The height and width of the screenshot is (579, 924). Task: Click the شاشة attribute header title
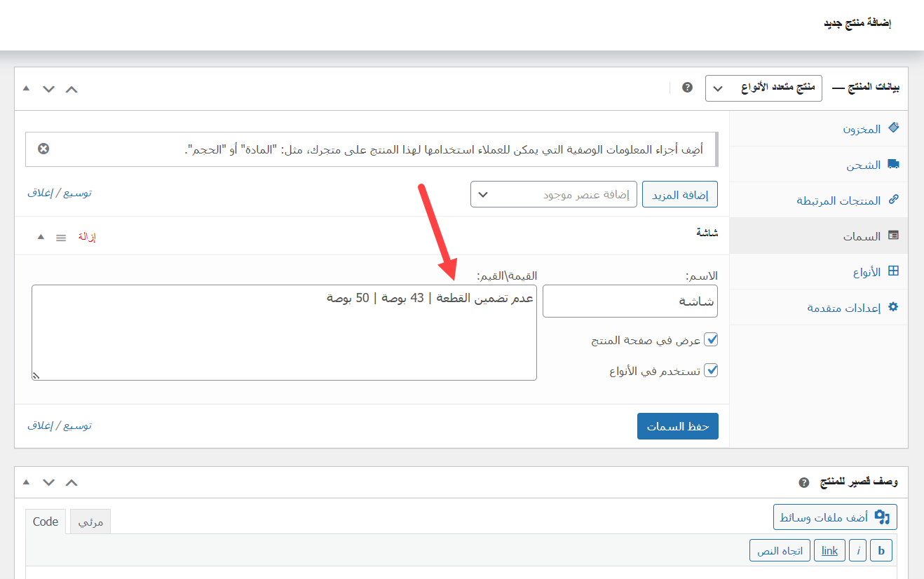tap(707, 232)
